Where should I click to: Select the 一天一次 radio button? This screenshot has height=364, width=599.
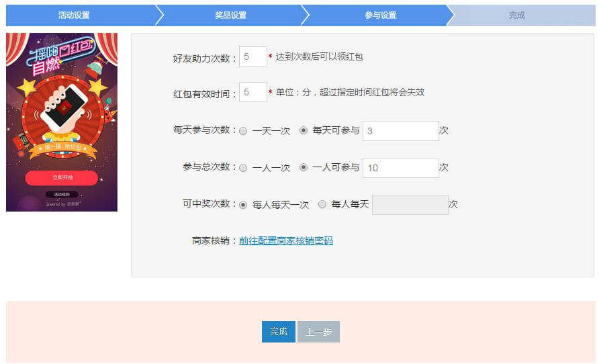pos(243,131)
